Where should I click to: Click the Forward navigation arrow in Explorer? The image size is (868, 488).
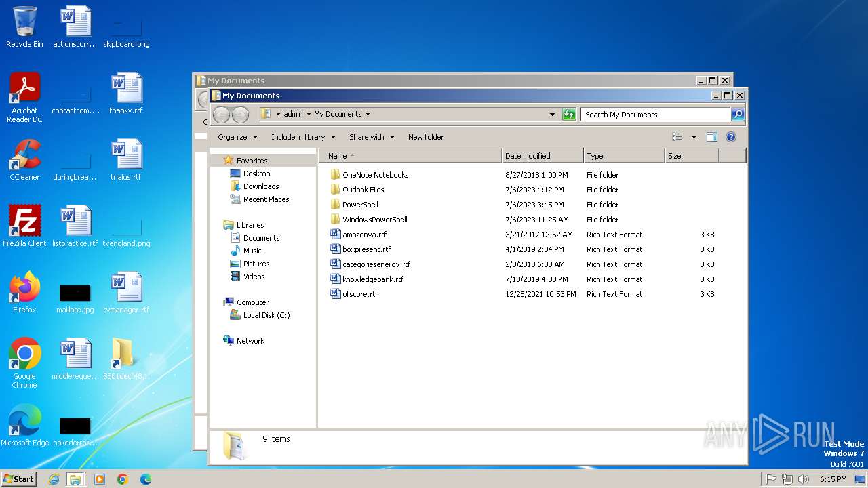(x=240, y=115)
